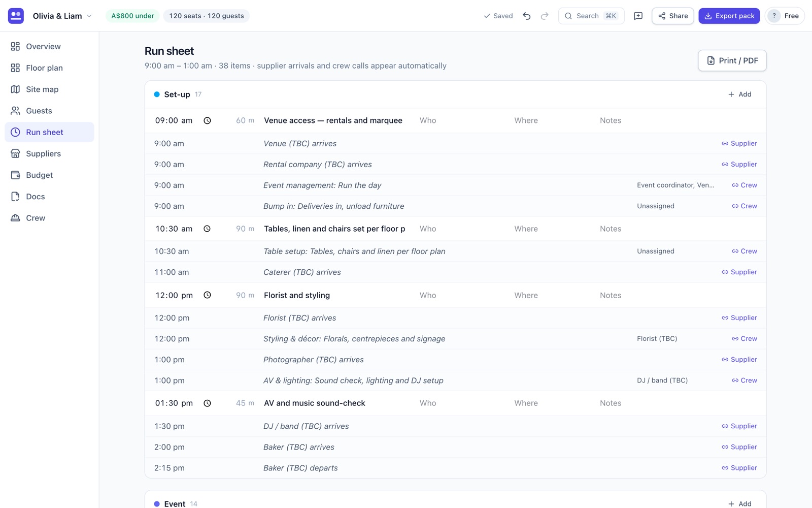Click clock icon on 10:30 am row

(x=207, y=229)
